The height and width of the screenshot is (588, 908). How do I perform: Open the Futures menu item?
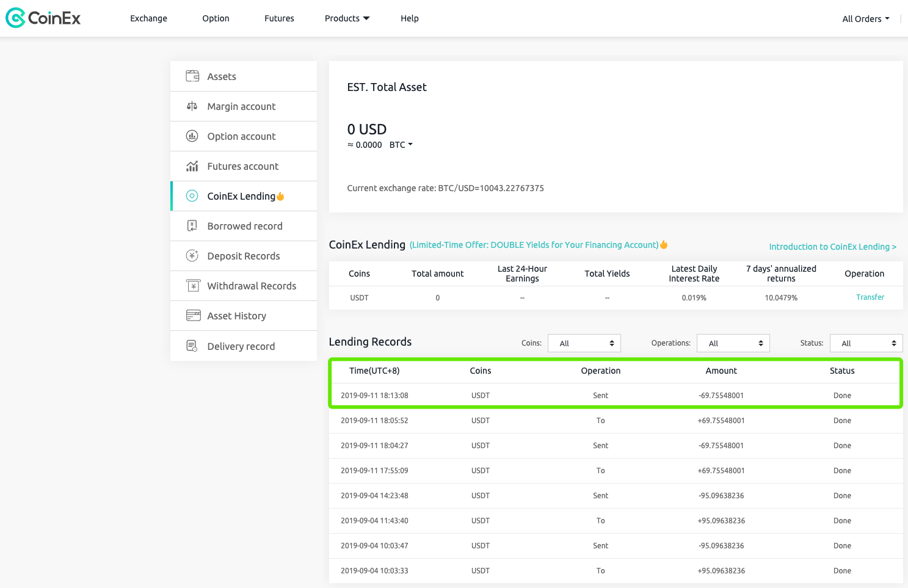[x=279, y=18]
